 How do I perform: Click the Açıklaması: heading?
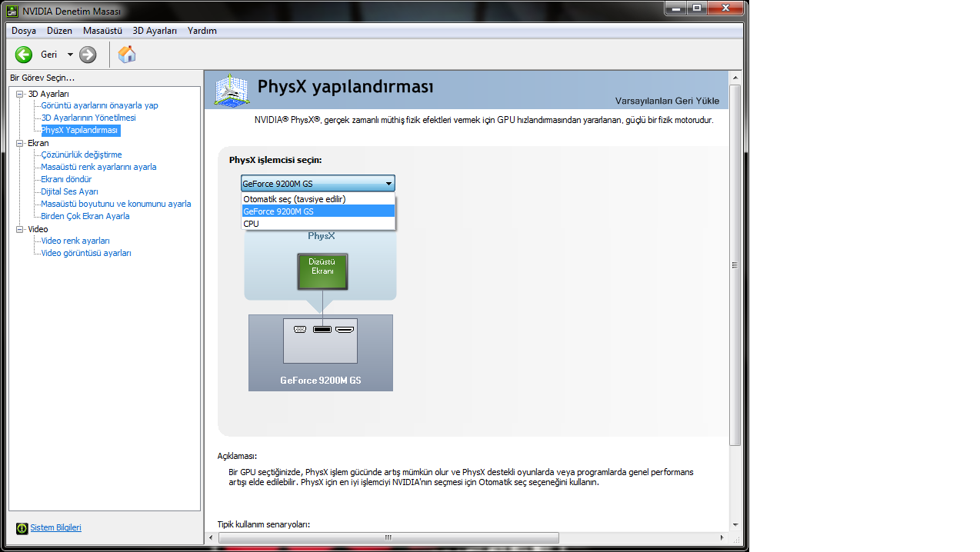pyautogui.click(x=237, y=456)
